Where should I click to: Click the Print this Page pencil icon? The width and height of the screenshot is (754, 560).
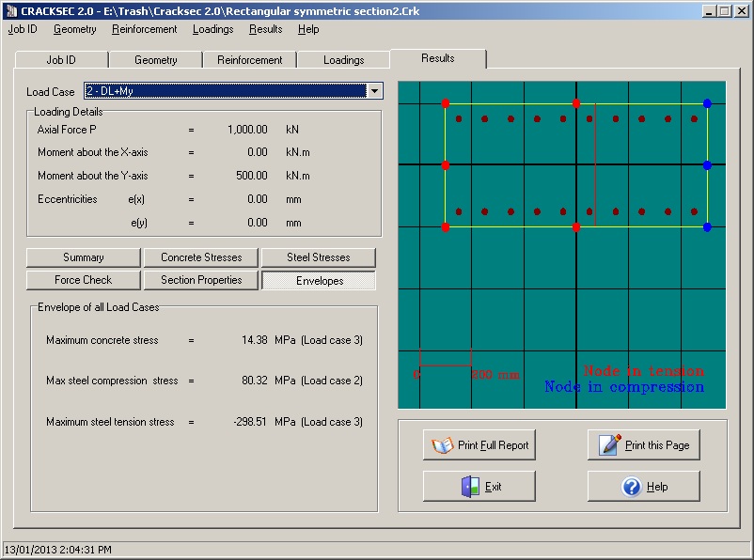[610, 445]
